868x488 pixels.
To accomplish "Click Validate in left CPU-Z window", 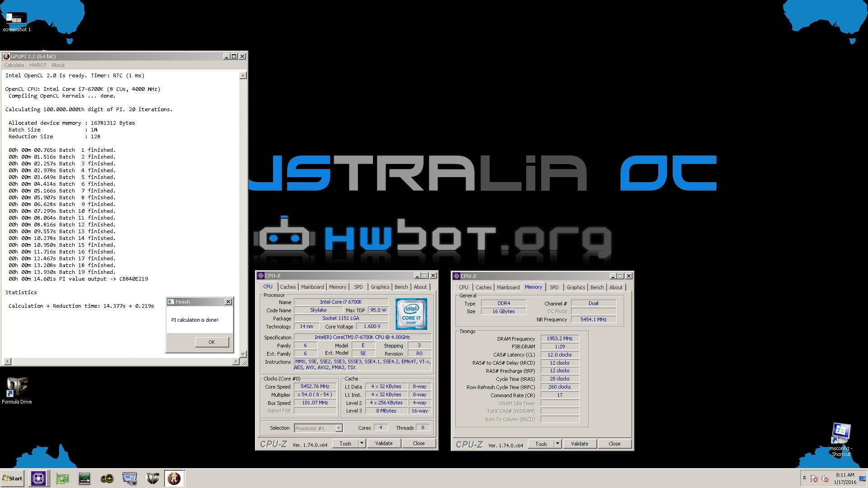I will pos(384,443).
